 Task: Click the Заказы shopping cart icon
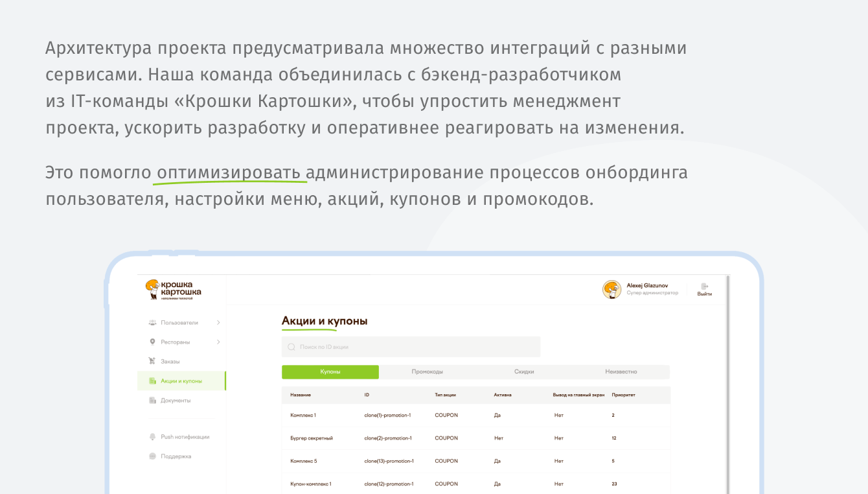(x=152, y=361)
